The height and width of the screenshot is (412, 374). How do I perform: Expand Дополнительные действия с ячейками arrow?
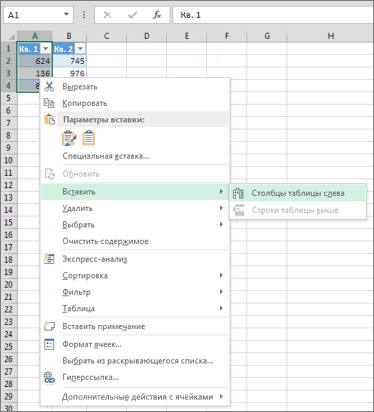tap(221, 396)
